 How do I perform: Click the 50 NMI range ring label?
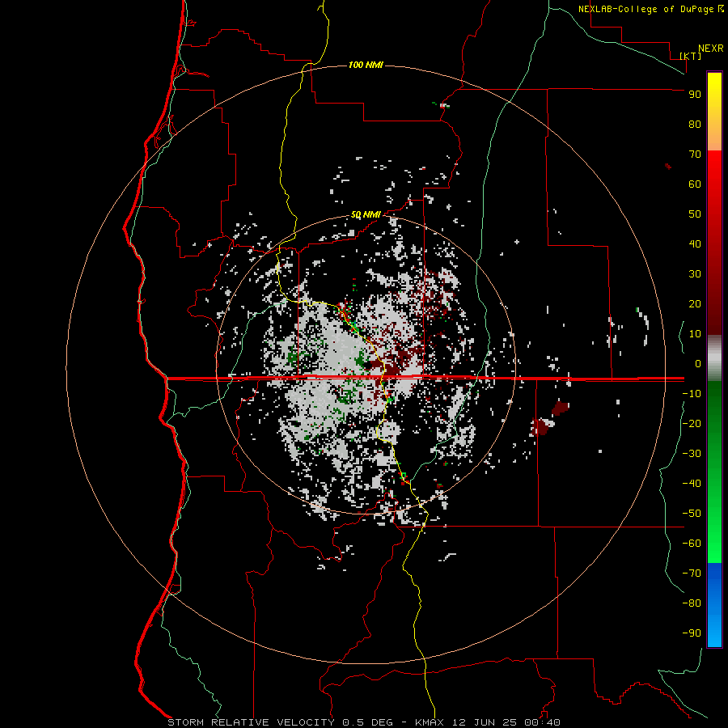pyautogui.click(x=366, y=214)
